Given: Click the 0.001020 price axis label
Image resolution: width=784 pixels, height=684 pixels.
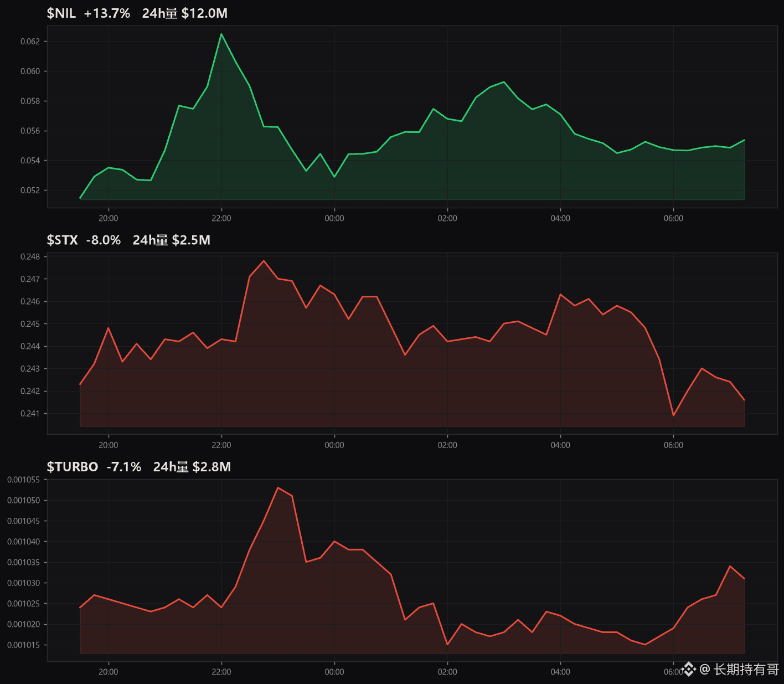Looking at the screenshot, I should pyautogui.click(x=24, y=625).
